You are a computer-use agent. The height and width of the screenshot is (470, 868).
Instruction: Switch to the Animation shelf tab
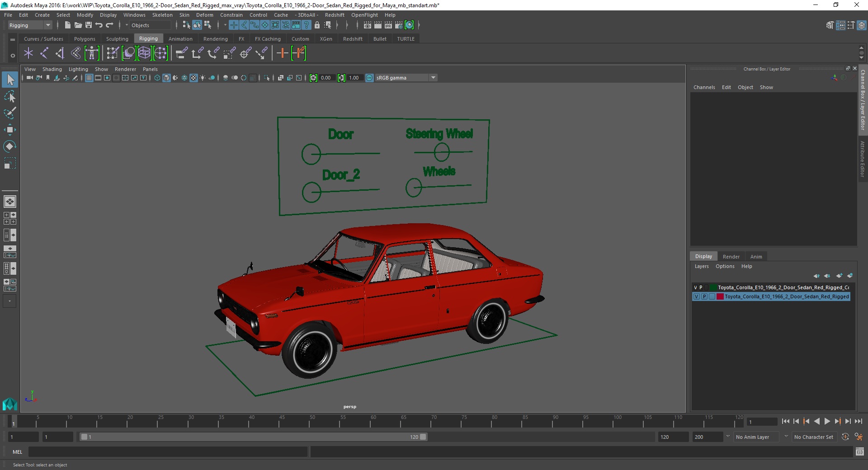[x=180, y=39]
